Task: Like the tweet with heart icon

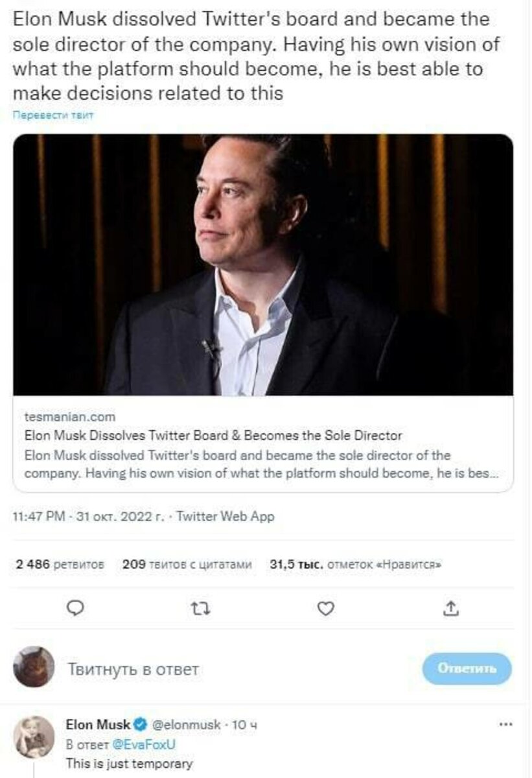Action: (x=327, y=608)
